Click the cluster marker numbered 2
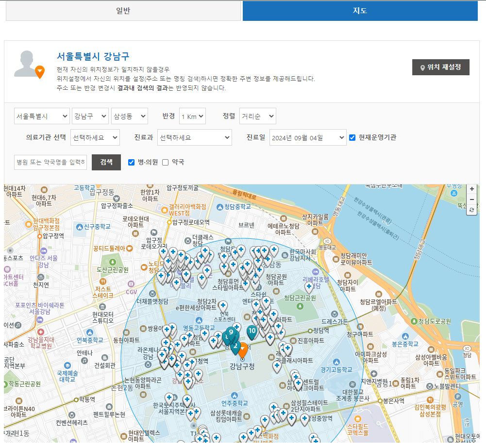The height and width of the screenshot is (448, 486). click(236, 346)
